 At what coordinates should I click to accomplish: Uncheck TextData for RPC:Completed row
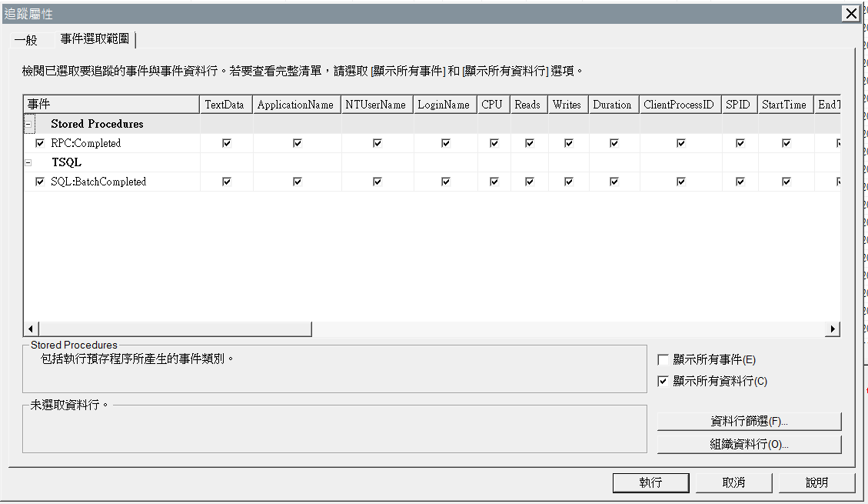226,143
